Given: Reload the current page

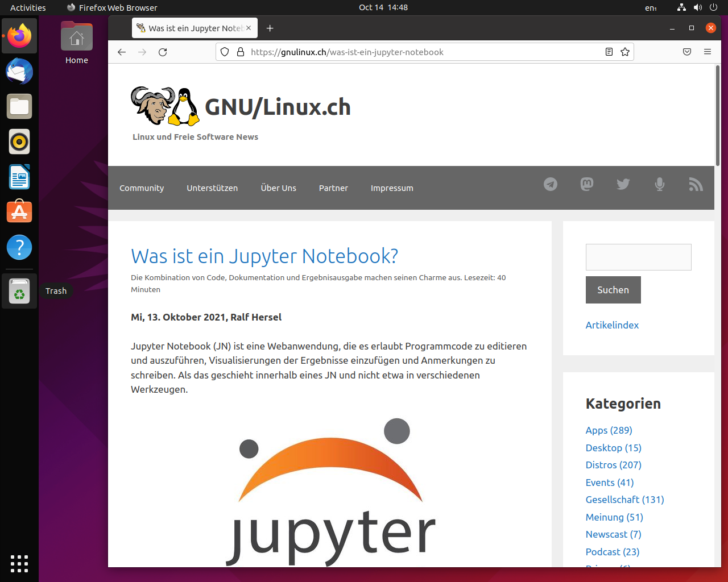Looking at the screenshot, I should [163, 52].
